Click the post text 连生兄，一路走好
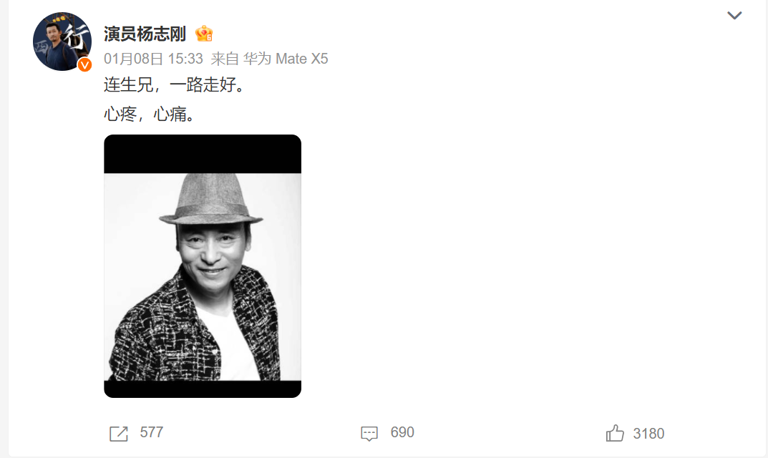Screen dimensions: 768x458 174,85
